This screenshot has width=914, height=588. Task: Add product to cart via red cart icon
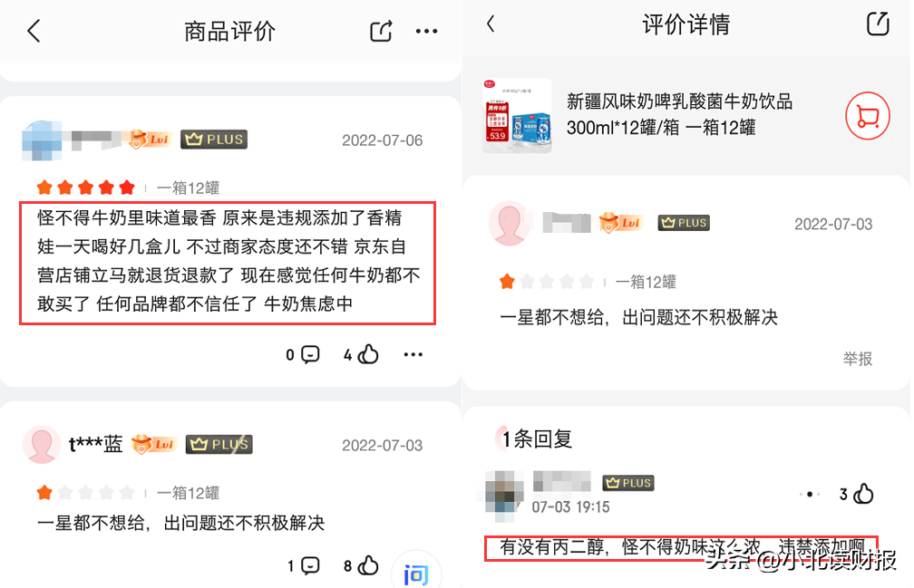tap(868, 116)
